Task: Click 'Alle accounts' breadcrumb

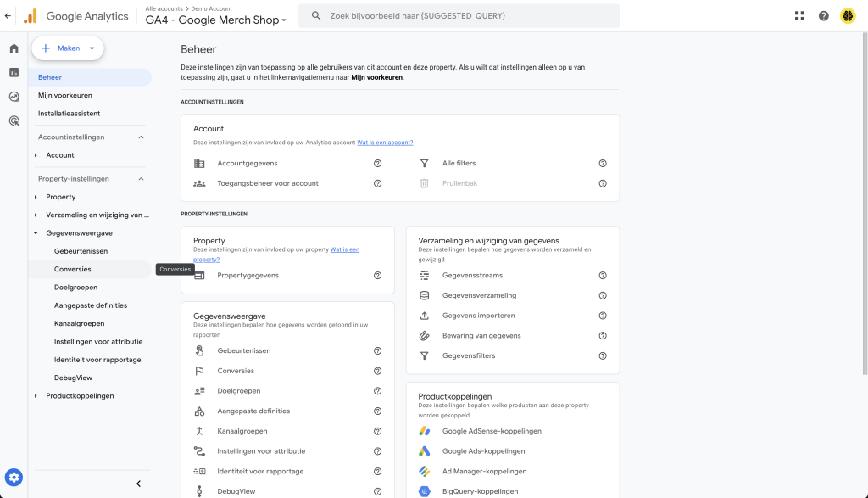Action: [164, 8]
